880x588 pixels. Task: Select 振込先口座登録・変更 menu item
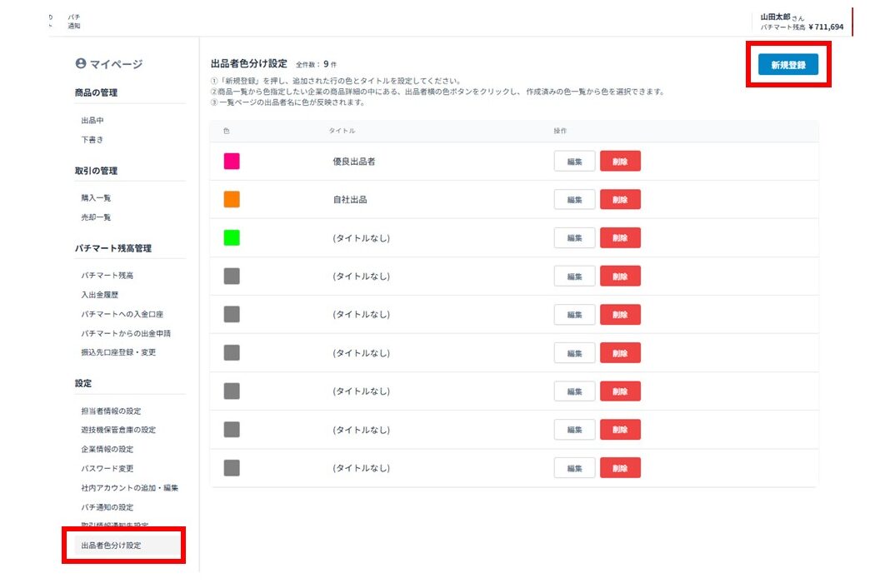(x=118, y=352)
